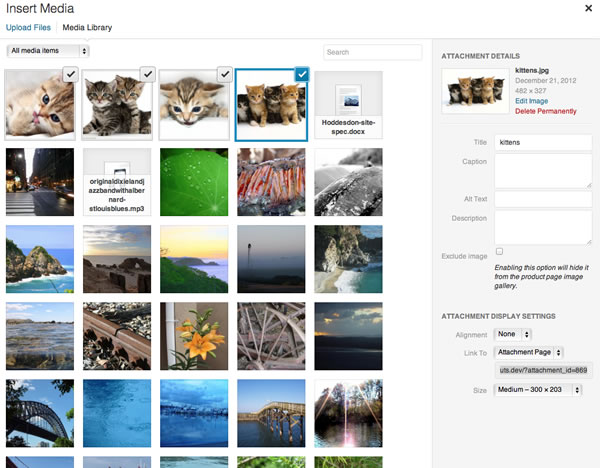Select the orange lily flower thumbnail

click(194, 336)
